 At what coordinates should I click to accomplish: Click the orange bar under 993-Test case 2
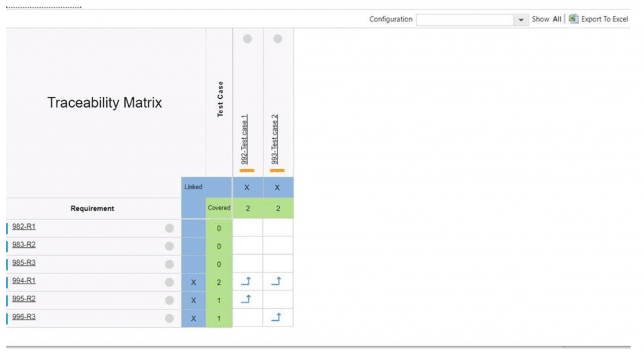click(x=277, y=170)
